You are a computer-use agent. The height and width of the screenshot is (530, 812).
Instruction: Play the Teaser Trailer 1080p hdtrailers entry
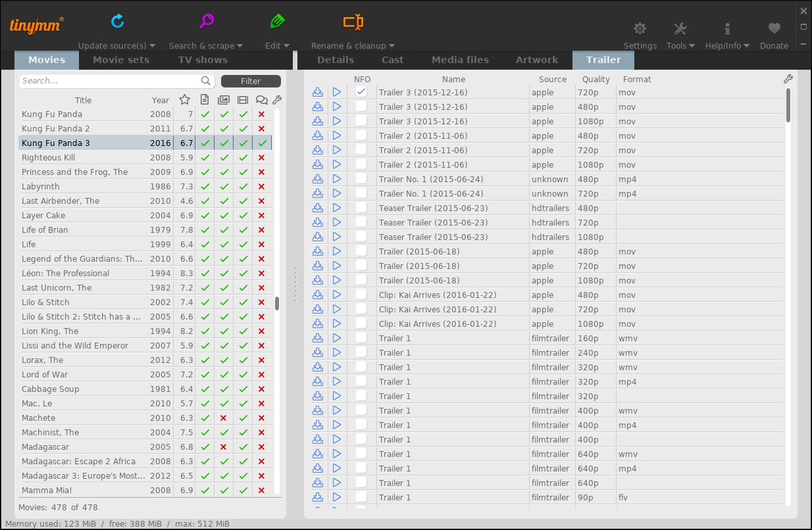(337, 237)
